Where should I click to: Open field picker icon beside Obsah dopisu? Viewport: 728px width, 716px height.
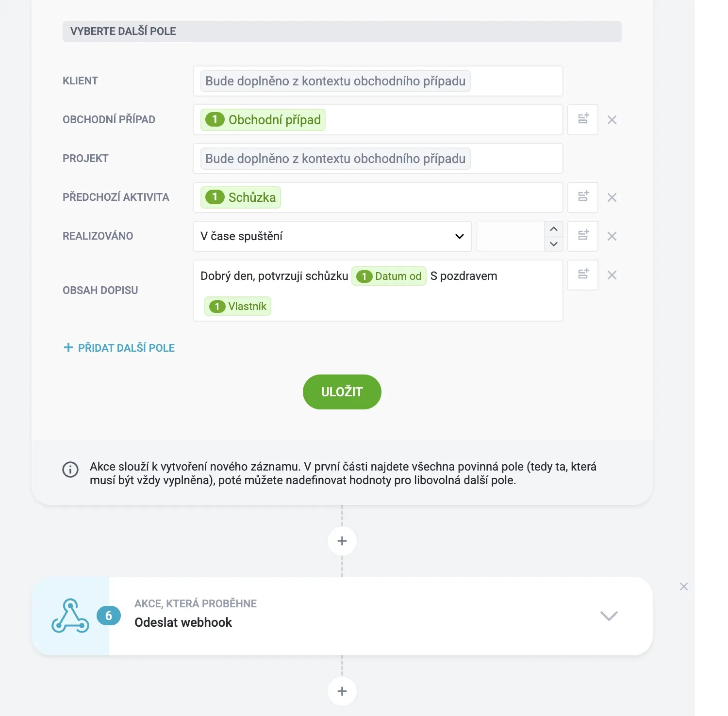pyautogui.click(x=582, y=275)
